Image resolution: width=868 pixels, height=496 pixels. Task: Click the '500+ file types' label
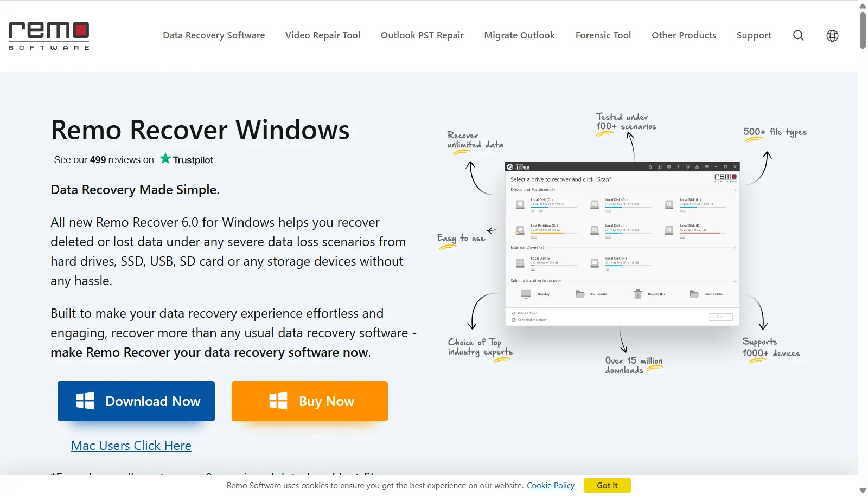[x=775, y=132]
